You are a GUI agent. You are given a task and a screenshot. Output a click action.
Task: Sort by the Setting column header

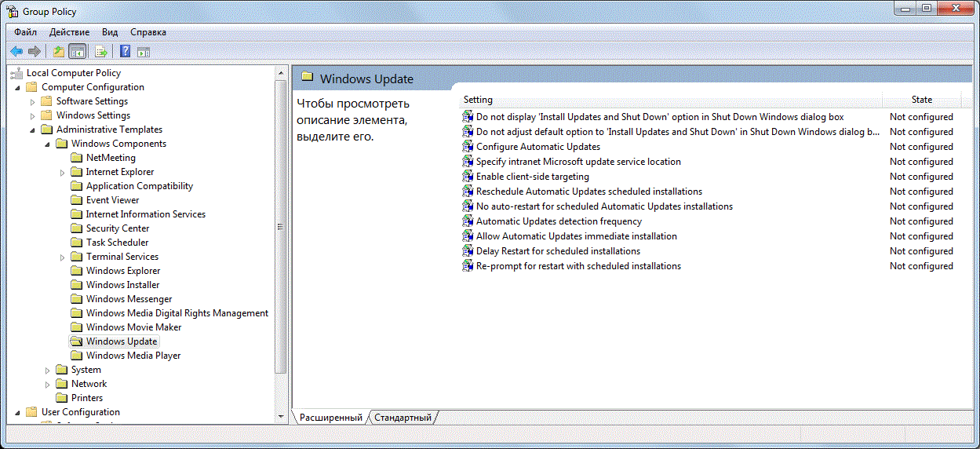tap(670, 100)
